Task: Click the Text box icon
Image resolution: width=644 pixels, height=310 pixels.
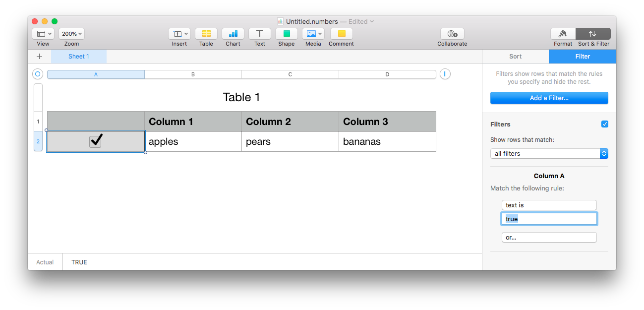Action: point(260,34)
